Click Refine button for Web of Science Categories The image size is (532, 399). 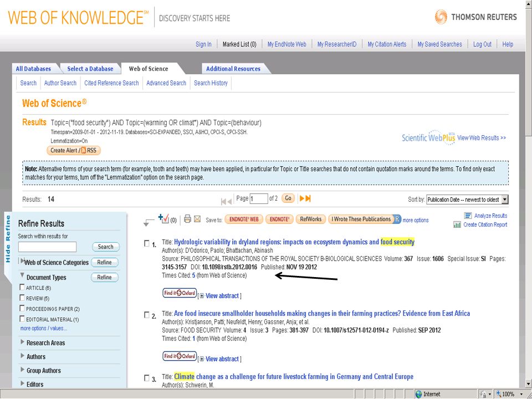105,262
